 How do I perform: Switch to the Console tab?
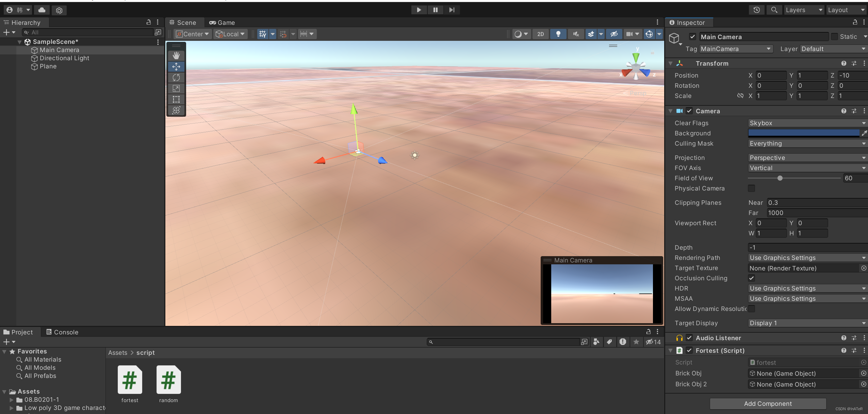(62, 332)
